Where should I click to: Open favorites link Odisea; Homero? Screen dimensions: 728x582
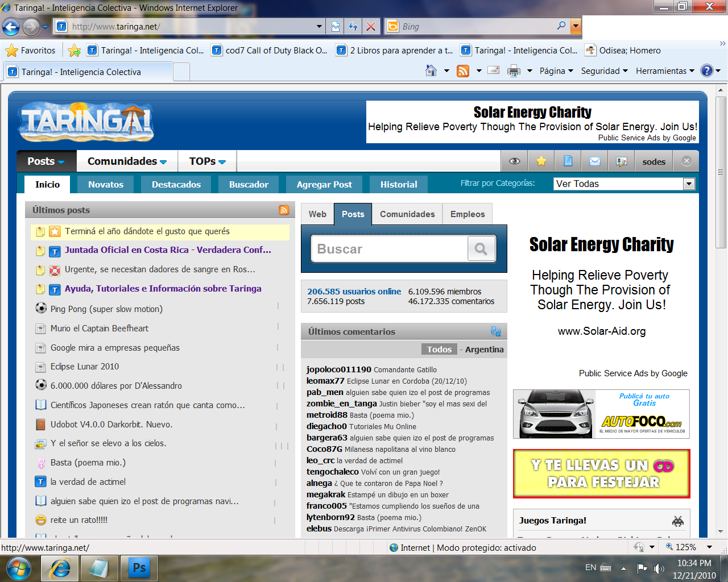pyautogui.click(x=623, y=51)
